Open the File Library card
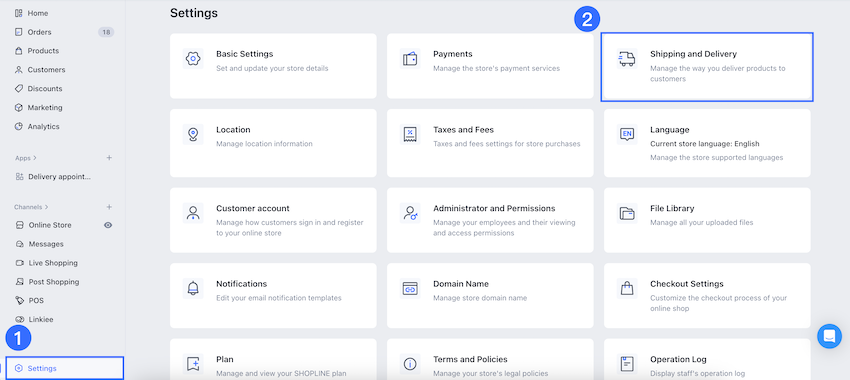This screenshot has height=380, width=850. tap(707, 220)
